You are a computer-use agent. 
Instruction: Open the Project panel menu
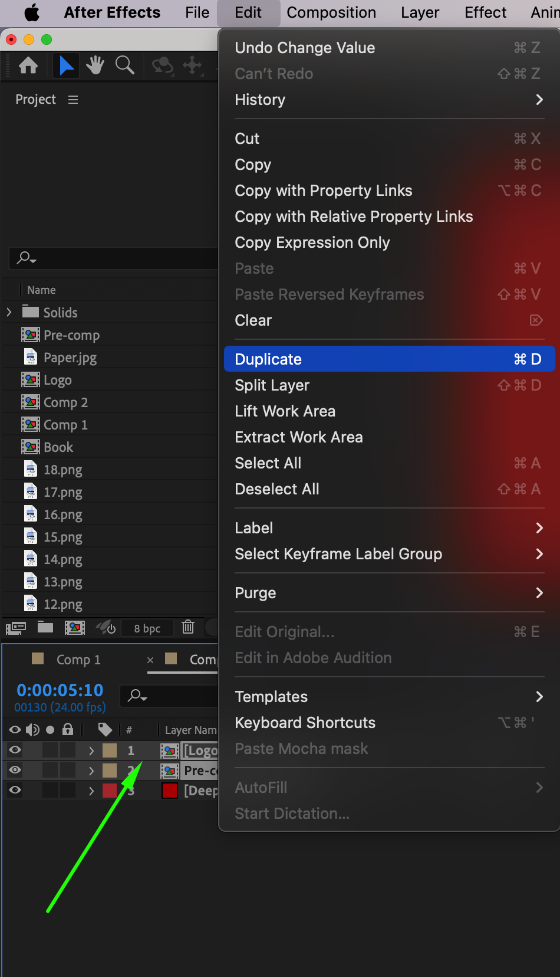coord(73,100)
